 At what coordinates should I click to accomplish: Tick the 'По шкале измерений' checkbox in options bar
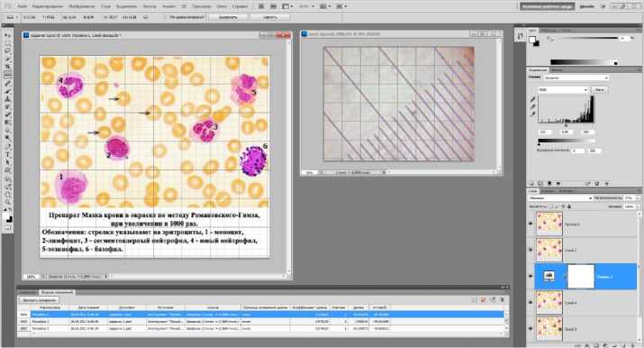point(166,17)
